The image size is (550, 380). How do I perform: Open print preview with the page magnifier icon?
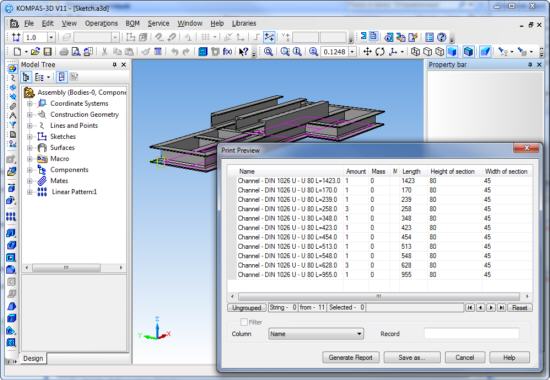tap(76, 52)
